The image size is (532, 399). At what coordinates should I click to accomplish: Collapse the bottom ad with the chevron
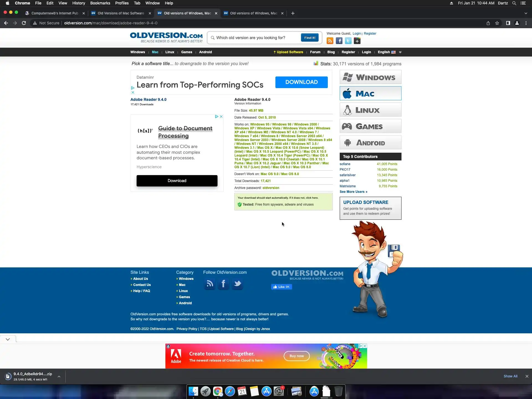coord(8,339)
